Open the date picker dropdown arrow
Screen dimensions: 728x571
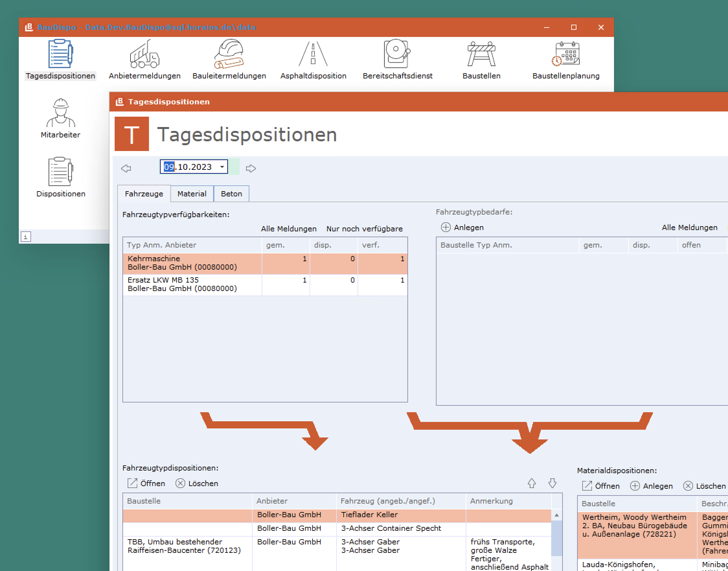coord(222,167)
